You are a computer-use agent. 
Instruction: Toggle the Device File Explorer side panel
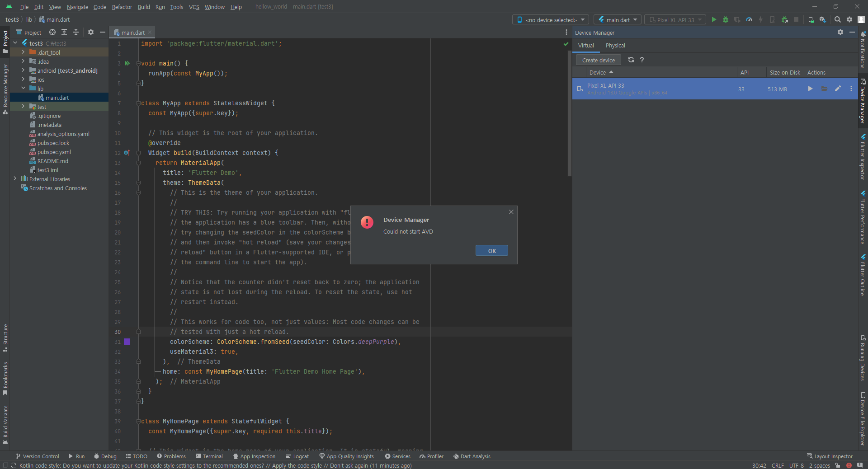click(x=863, y=418)
